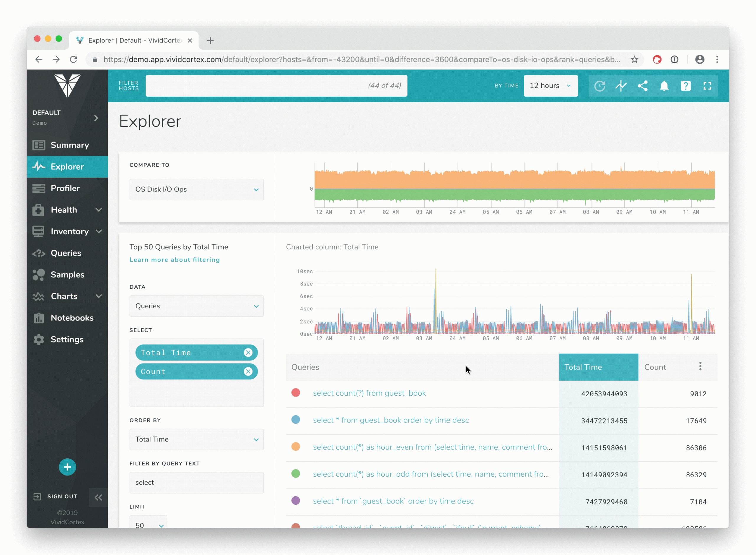This screenshot has width=756, height=555.
Task: Expand the 12 hours time selector
Action: point(549,86)
